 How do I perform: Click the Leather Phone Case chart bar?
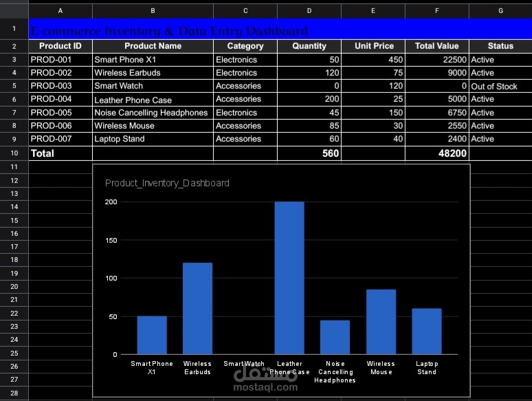coord(289,278)
